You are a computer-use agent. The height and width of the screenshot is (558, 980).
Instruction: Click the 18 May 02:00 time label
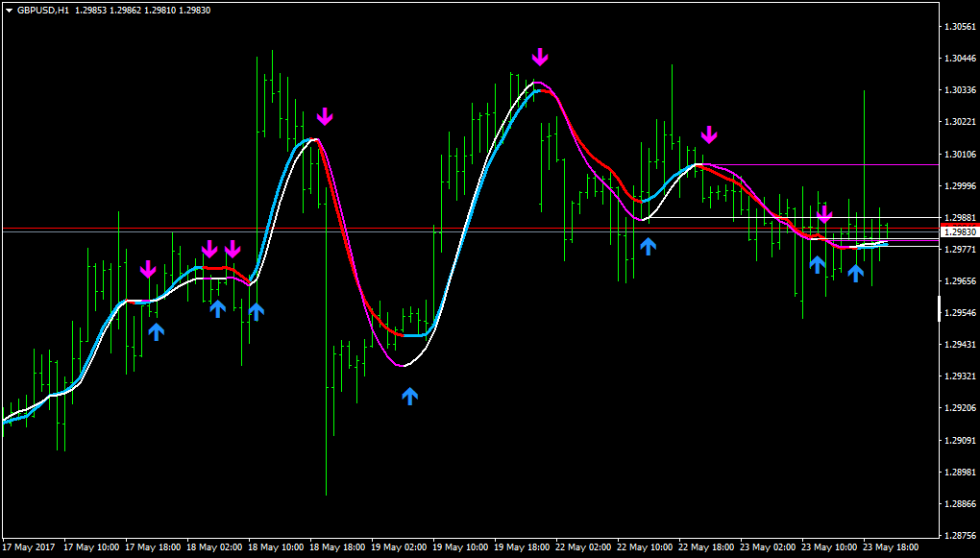click(x=213, y=546)
